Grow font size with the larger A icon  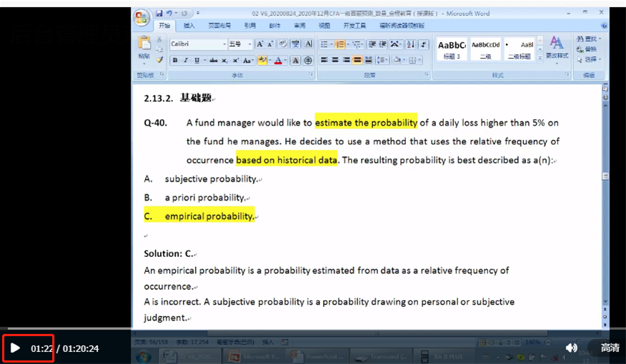(260, 44)
